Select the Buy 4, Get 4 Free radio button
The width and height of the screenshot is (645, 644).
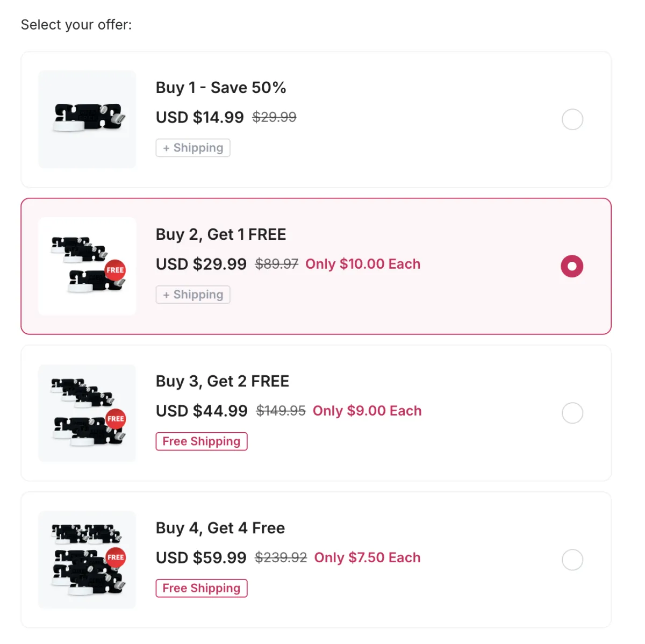[x=572, y=560]
